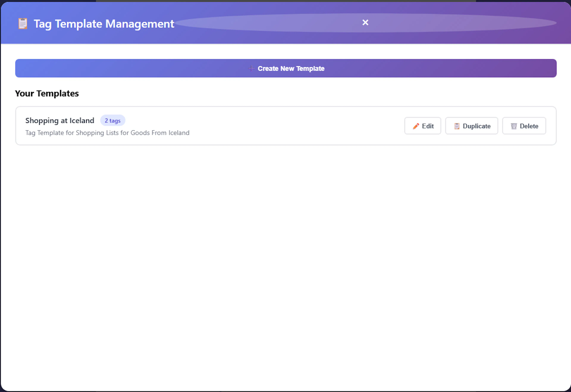Click the 2 tags badge
Screen dimensions: 571x392
click(x=113, y=120)
